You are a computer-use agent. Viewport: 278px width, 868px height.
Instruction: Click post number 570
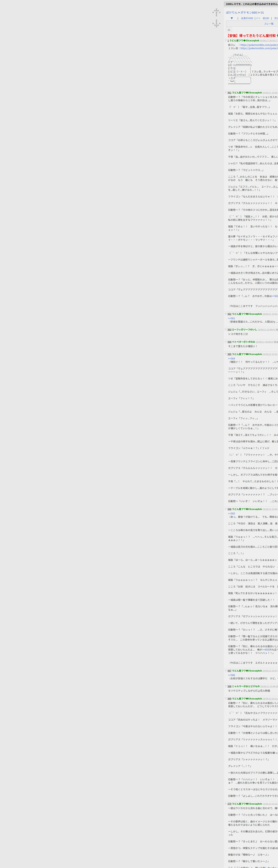[x=229, y=804]
